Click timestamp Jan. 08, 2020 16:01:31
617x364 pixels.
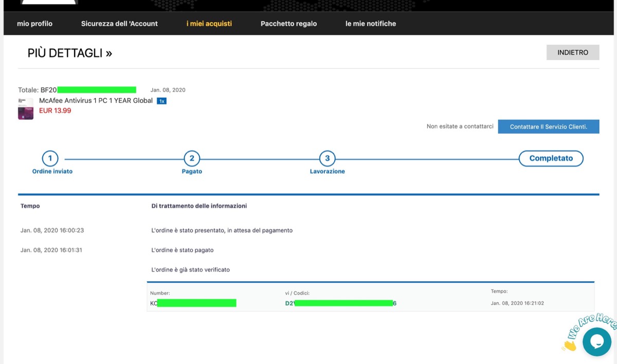(51, 250)
